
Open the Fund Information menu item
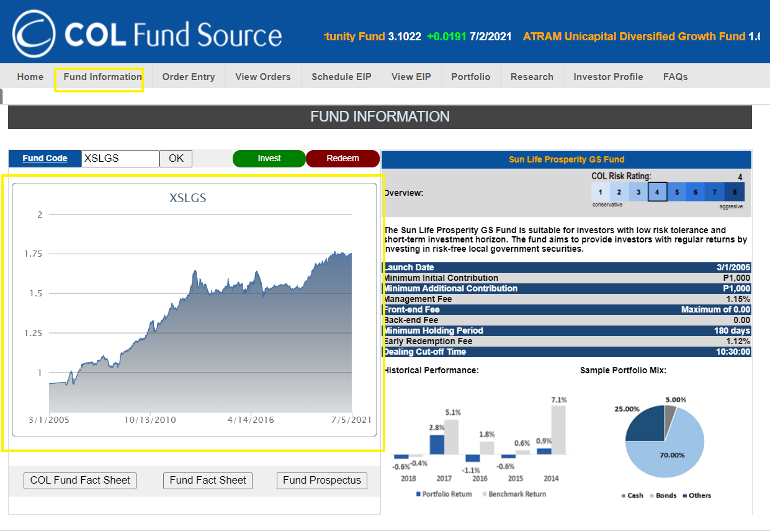pos(103,77)
